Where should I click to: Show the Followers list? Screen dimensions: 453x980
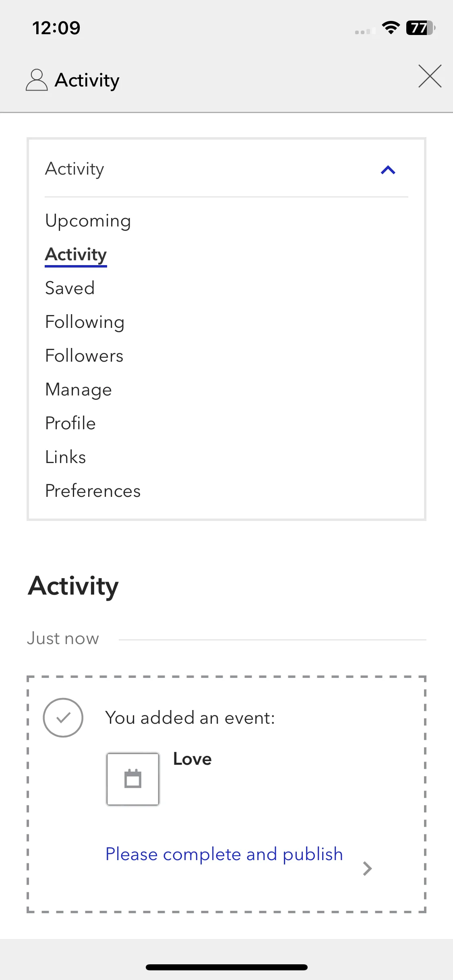tap(84, 356)
